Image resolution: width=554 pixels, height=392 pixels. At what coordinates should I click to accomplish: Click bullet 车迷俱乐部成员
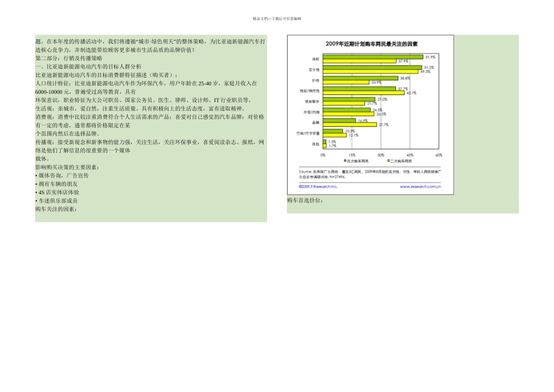[57, 201]
